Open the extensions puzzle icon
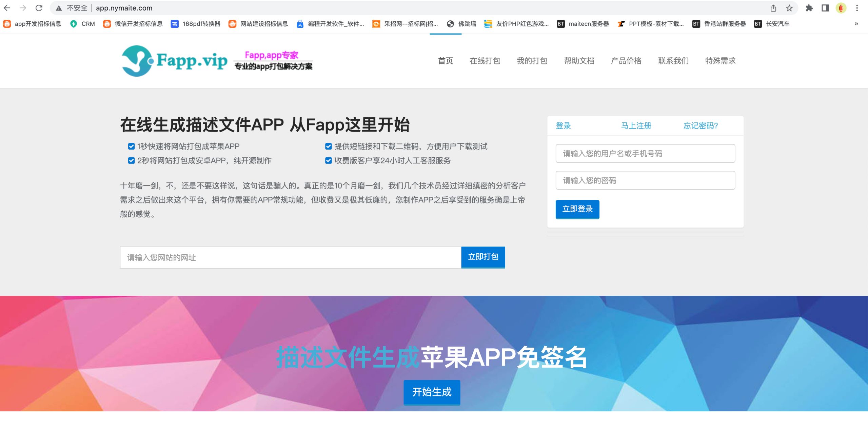 coord(809,8)
